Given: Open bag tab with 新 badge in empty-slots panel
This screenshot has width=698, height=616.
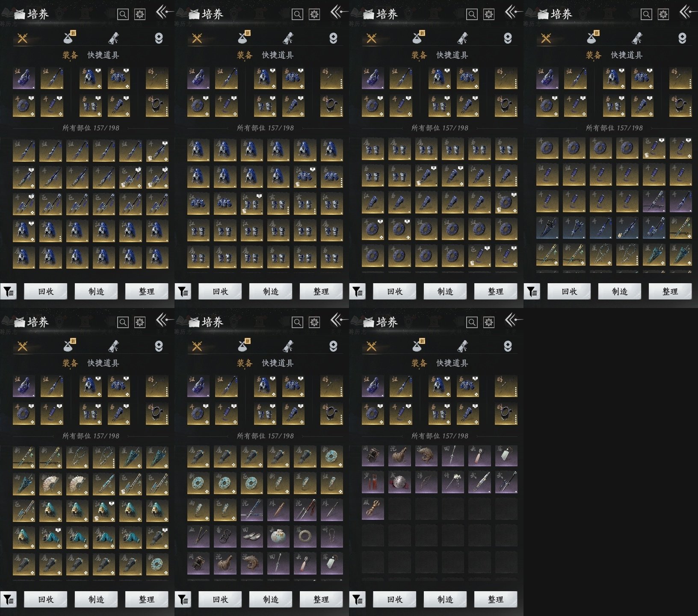Looking at the screenshot, I should (417, 346).
